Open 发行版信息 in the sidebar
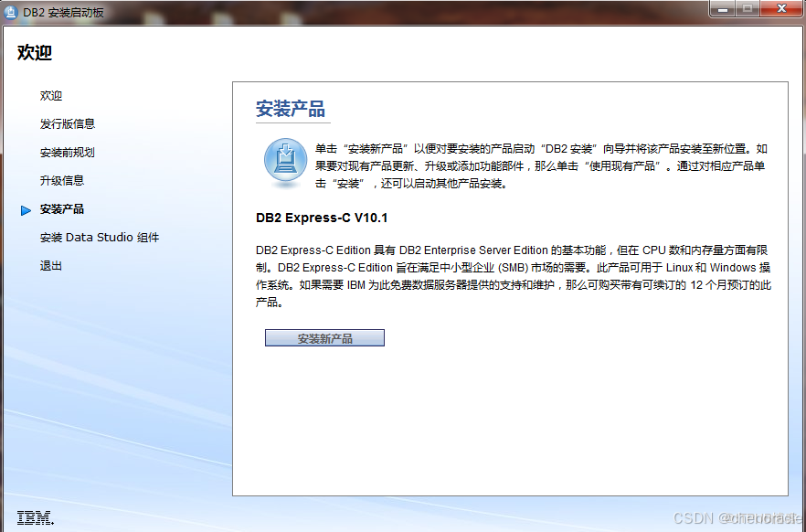806x532 pixels. pyautogui.click(x=68, y=124)
